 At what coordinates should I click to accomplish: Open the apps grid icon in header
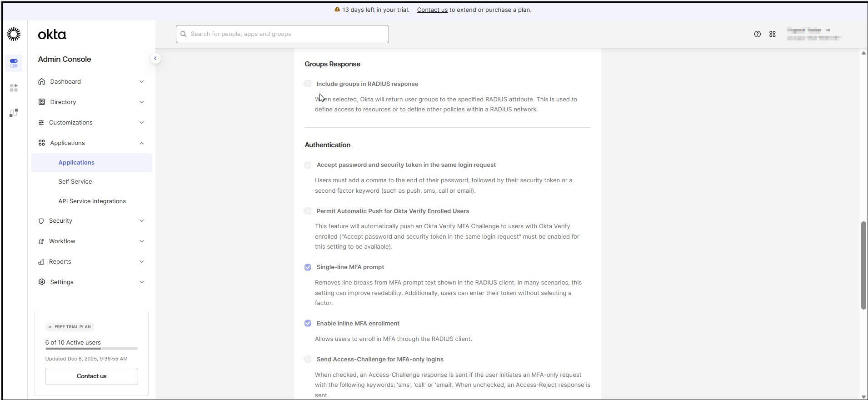pyautogui.click(x=772, y=34)
